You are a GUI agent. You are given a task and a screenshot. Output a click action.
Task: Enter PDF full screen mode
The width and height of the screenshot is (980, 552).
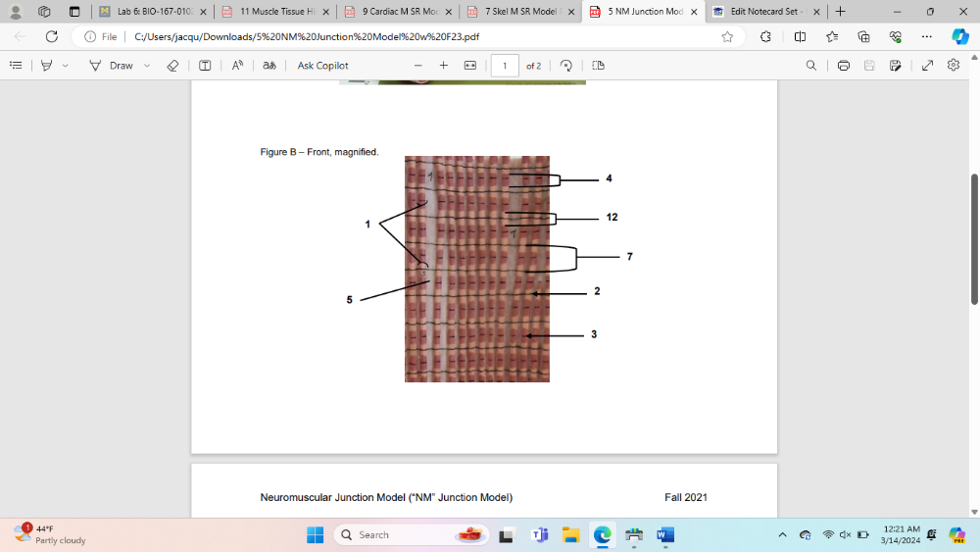[x=927, y=66]
